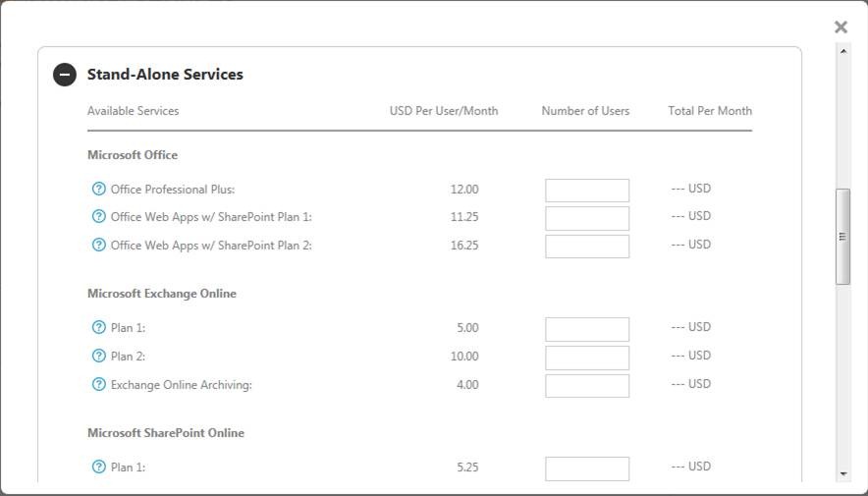This screenshot has width=868, height=496.
Task: Click help icon for Office Web Apps Plan 1
Action: (x=98, y=216)
